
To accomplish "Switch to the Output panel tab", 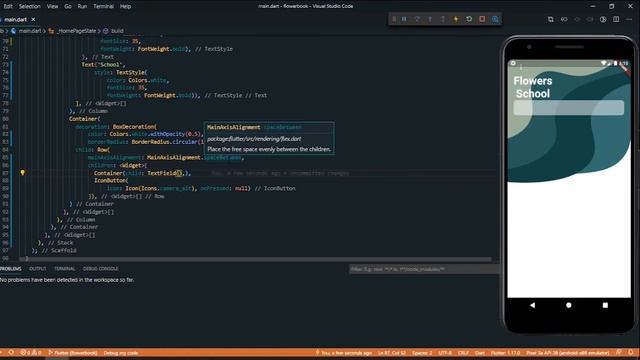I will click(x=38, y=269).
